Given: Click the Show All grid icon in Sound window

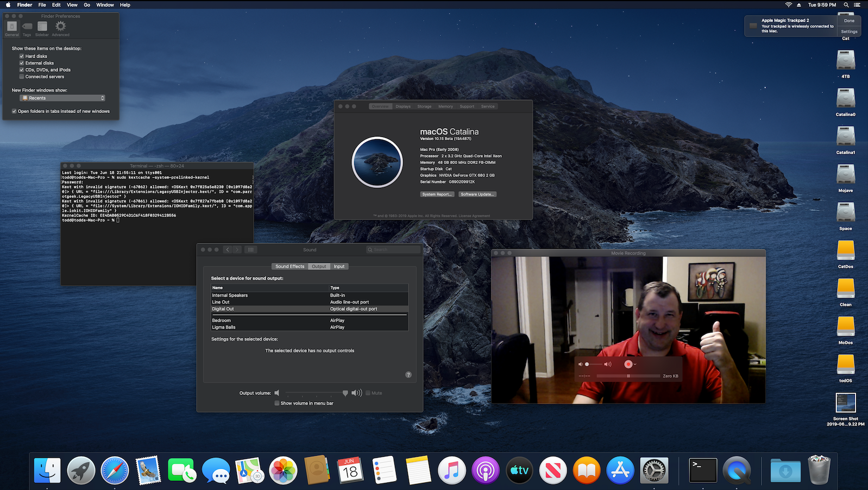Looking at the screenshot, I should pos(250,250).
